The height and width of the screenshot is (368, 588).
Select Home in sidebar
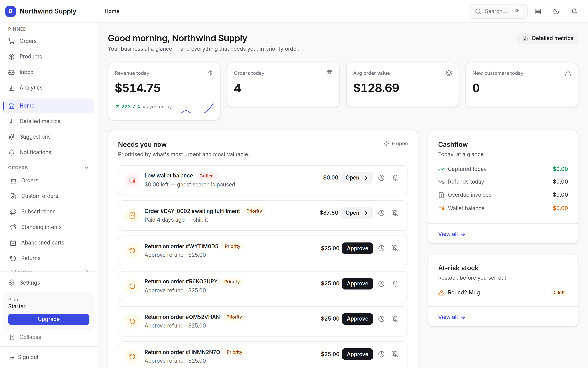point(49,106)
